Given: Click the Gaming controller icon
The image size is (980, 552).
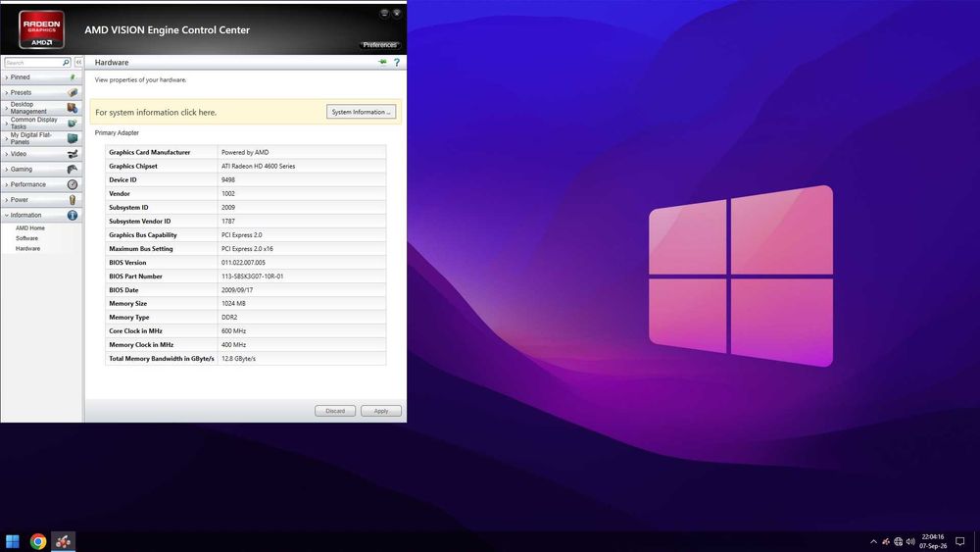Looking at the screenshot, I should pyautogui.click(x=73, y=169).
